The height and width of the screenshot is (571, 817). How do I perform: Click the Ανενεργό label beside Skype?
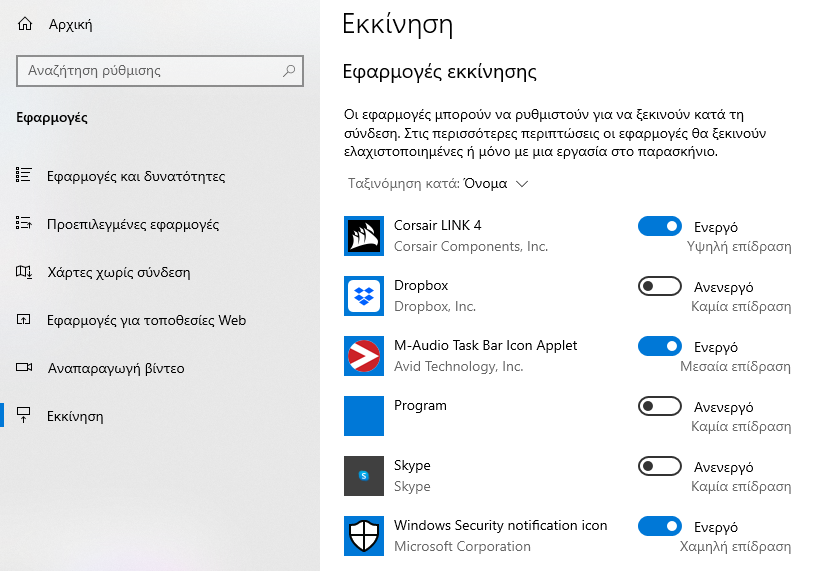pyautogui.click(x=724, y=467)
